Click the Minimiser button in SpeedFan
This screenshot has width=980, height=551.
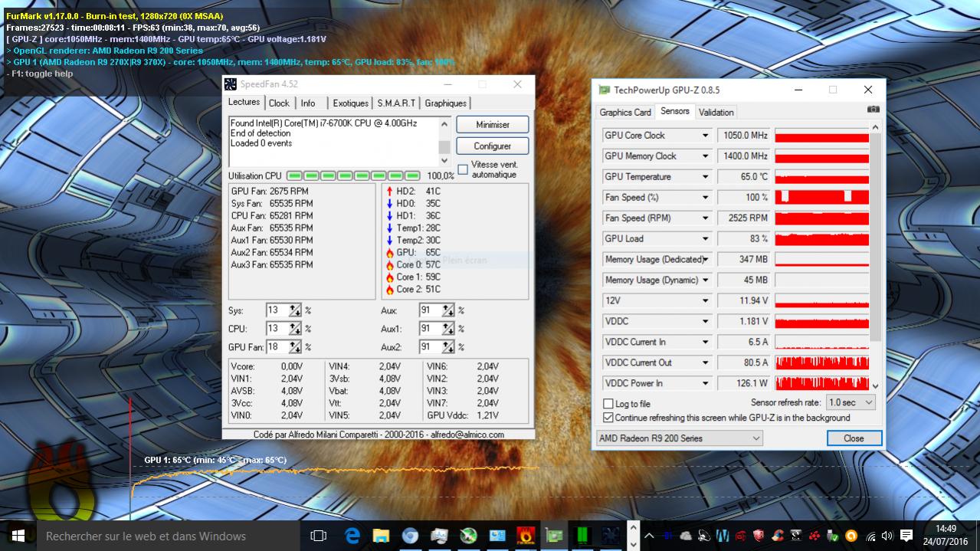493,124
